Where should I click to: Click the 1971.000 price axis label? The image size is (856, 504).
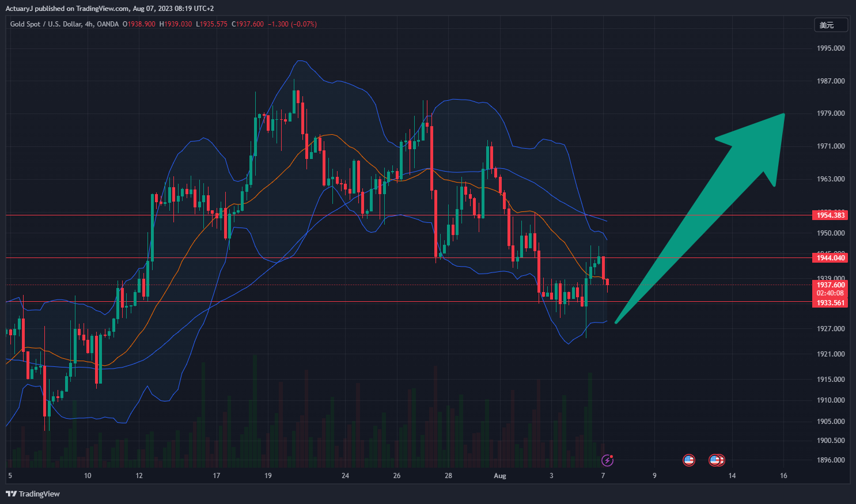831,146
